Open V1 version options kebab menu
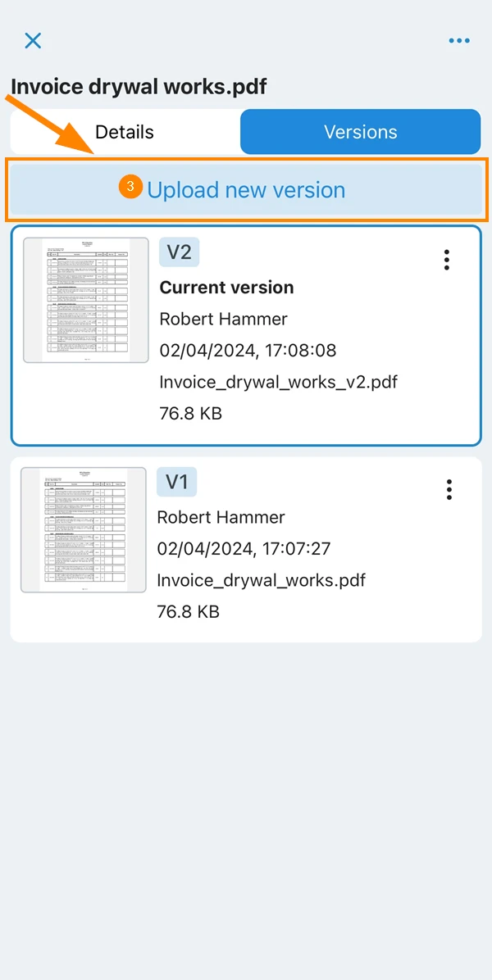 (449, 489)
